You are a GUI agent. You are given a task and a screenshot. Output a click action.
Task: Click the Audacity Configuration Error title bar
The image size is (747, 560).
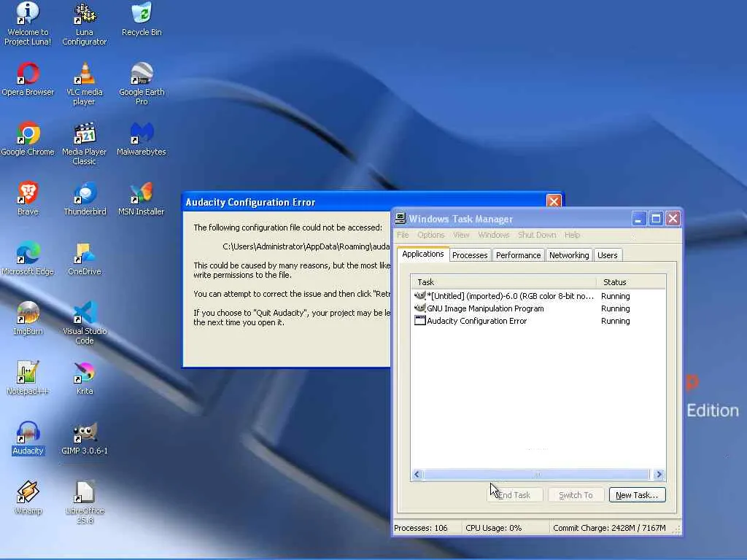pos(365,202)
